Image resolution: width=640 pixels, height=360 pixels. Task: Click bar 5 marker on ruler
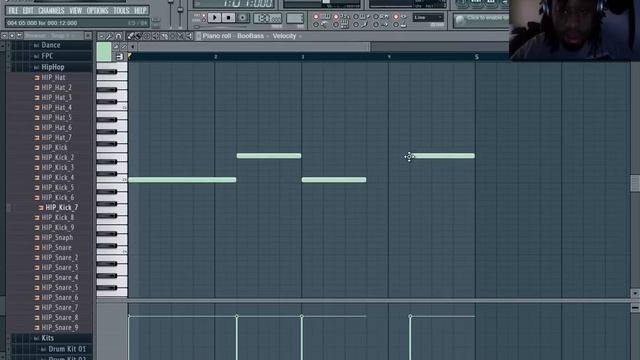click(x=476, y=57)
